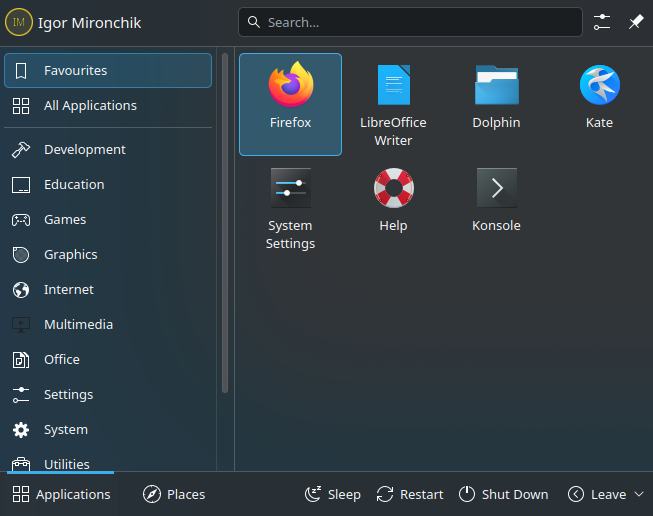The width and height of the screenshot is (653, 516).
Task: Show All Applications
Action: pos(108,105)
